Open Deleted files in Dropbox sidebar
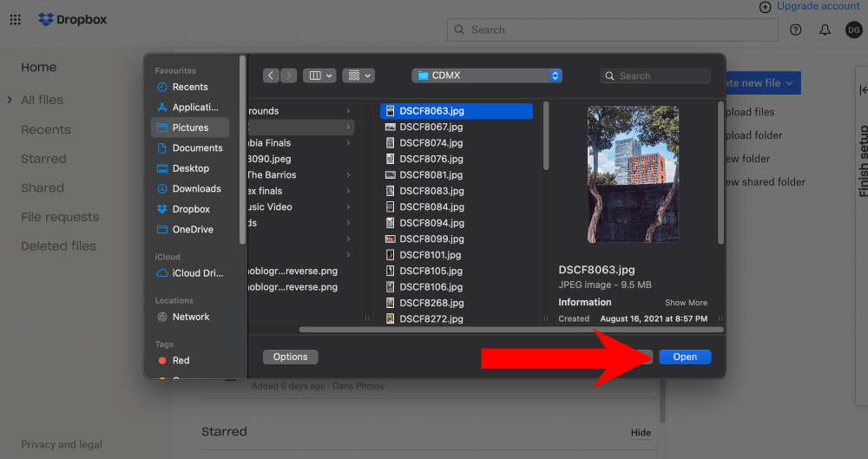This screenshot has width=868, height=459. tap(58, 246)
